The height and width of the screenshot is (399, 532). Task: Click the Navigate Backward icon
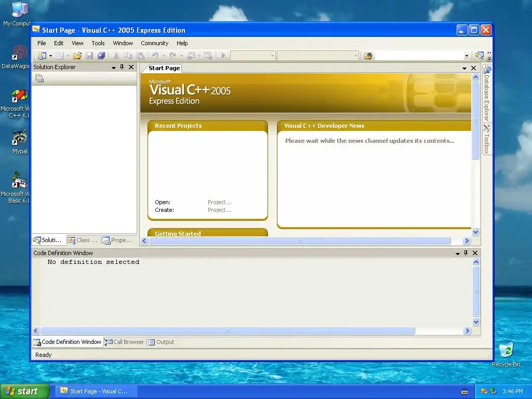point(191,55)
